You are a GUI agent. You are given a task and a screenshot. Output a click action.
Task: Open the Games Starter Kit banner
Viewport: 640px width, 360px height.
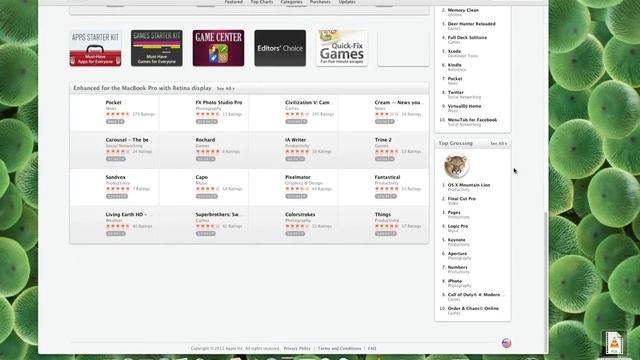157,48
